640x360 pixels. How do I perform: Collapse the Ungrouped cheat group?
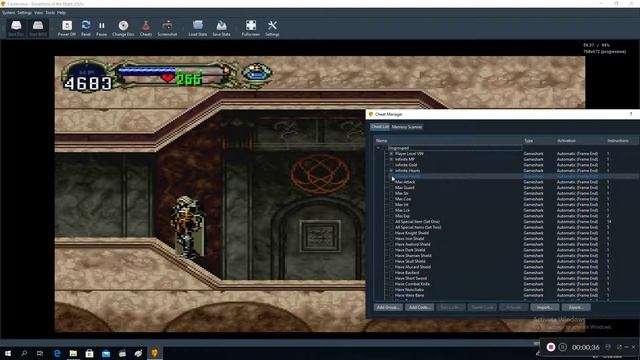click(378, 148)
